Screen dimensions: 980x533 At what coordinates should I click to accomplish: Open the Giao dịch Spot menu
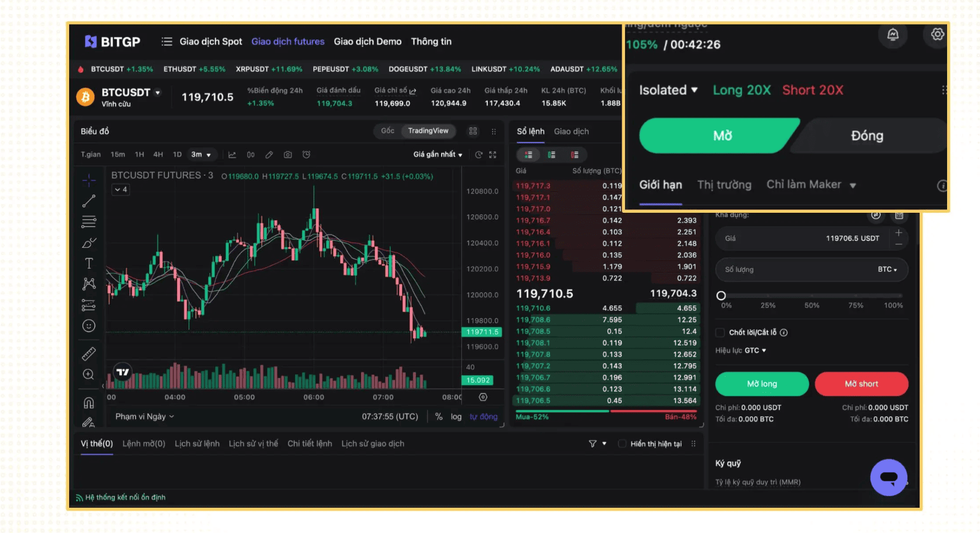click(211, 42)
